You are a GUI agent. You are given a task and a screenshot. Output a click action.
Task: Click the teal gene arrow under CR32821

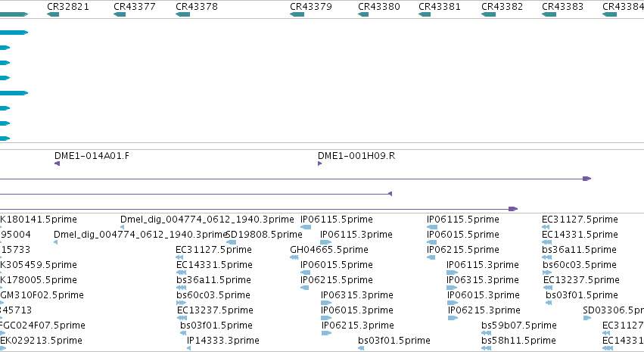[53, 14]
